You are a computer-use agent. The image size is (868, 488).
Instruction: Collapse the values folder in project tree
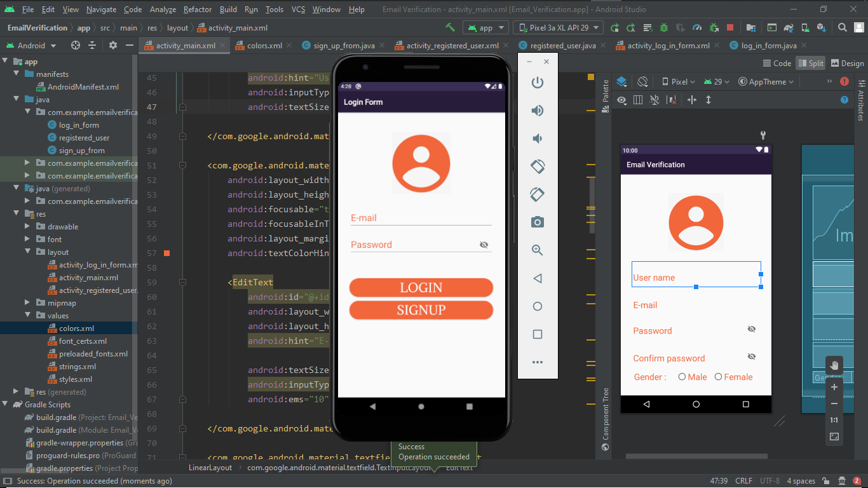[27, 316]
